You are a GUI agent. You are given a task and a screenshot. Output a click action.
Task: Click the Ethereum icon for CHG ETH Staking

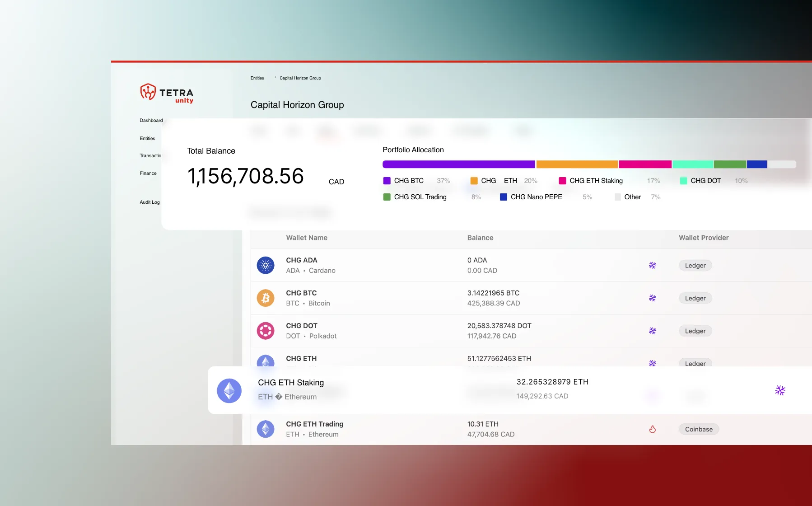point(229,390)
